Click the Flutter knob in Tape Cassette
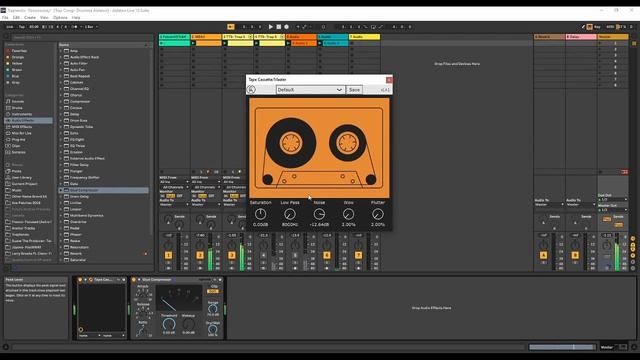This screenshot has height=360, width=640. (x=378, y=214)
